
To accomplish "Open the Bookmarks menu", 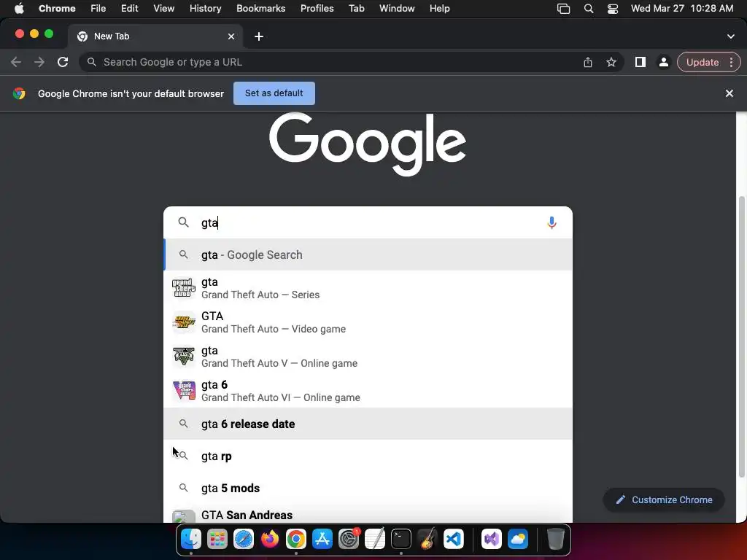I will click(x=260, y=8).
